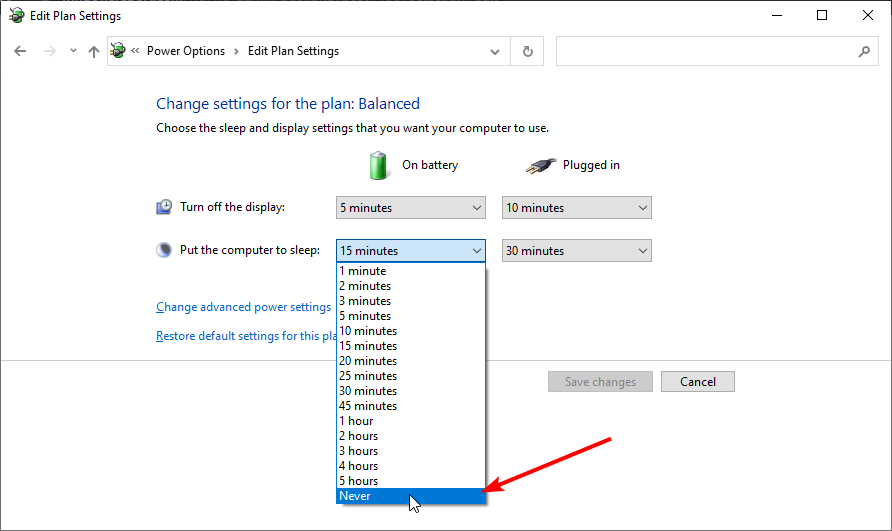Navigate up one level with up arrow

pos(94,52)
